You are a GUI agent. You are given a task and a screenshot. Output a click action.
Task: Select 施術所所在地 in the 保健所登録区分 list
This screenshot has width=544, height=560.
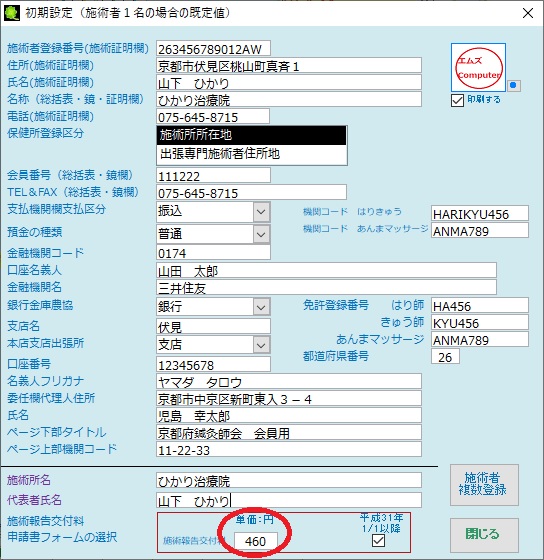[251, 135]
